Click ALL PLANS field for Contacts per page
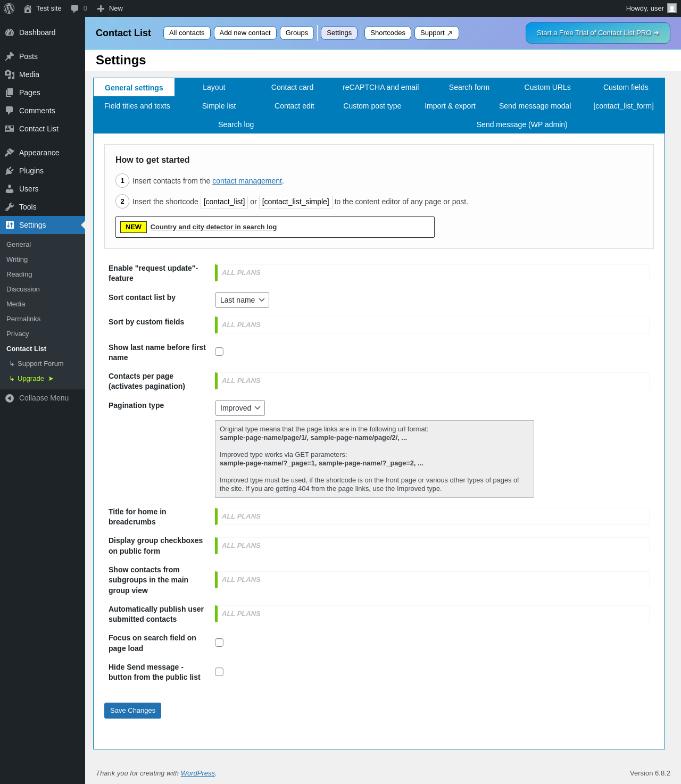The height and width of the screenshot is (784, 681). click(x=432, y=381)
